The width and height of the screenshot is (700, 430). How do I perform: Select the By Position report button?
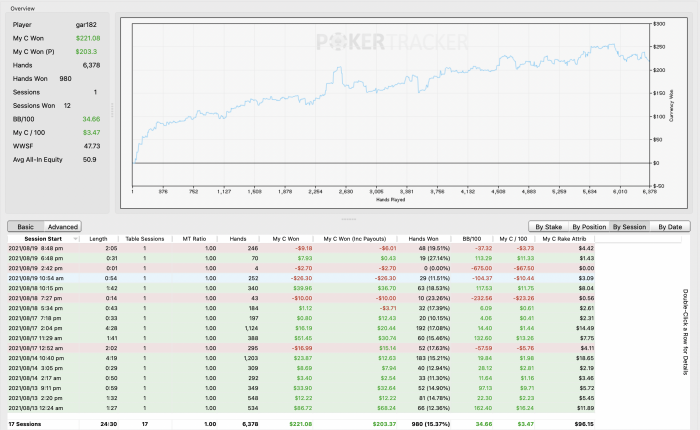(589, 226)
